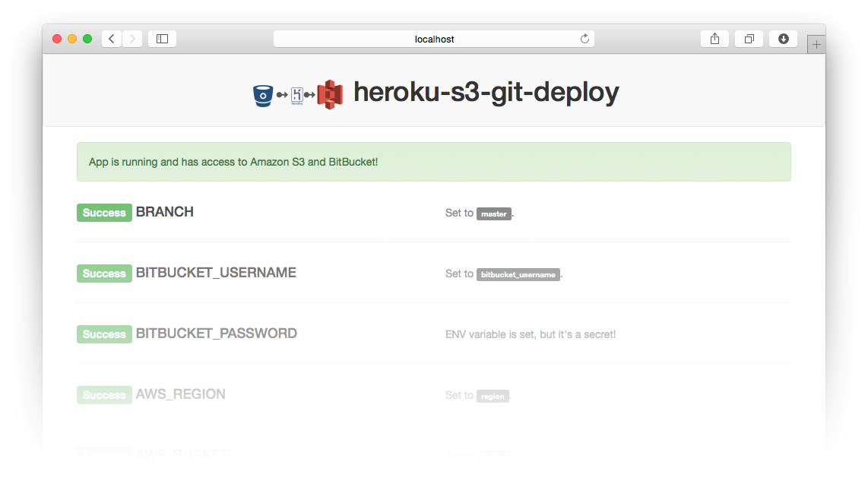
Task: Add a new tab with plus button
Action: [x=816, y=44]
